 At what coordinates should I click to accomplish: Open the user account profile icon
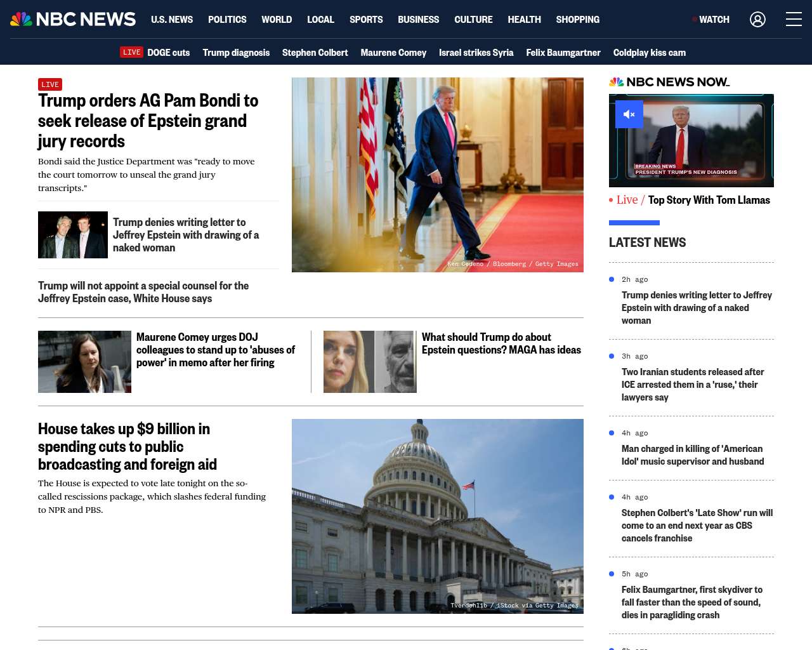pyautogui.click(x=757, y=20)
